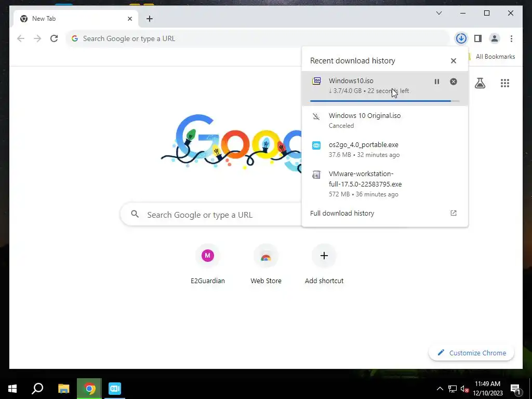Click the Google holiday lights doodle

point(231,144)
